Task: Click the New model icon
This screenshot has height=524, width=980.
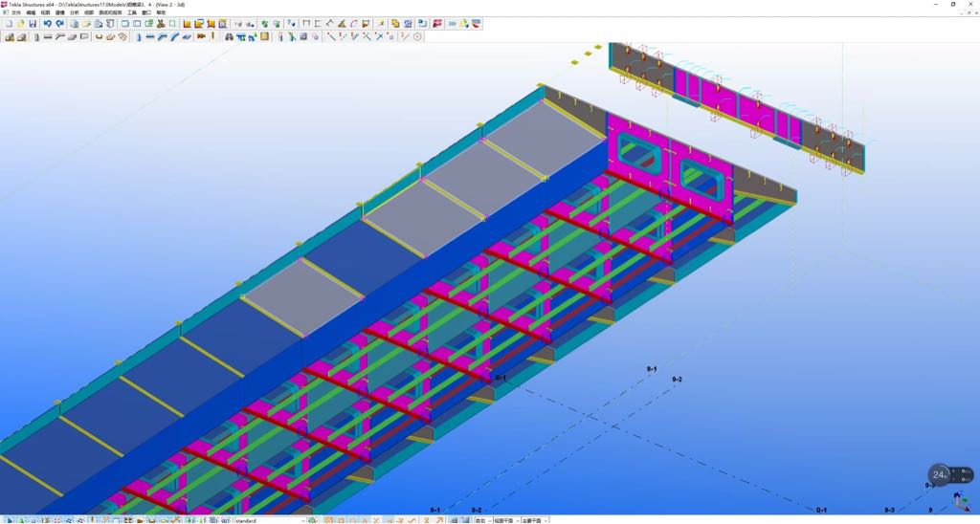Action: (8, 23)
